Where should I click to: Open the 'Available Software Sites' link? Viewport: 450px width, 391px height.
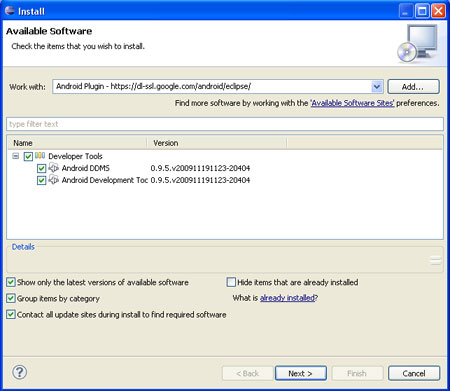pos(352,103)
